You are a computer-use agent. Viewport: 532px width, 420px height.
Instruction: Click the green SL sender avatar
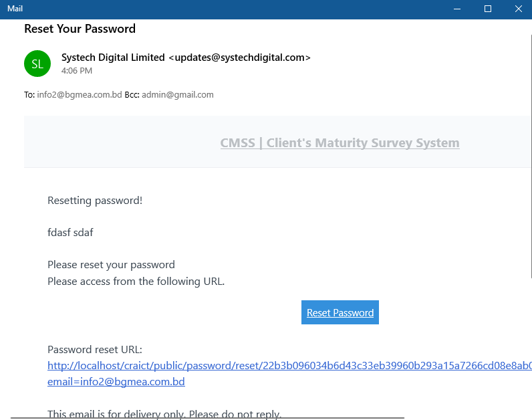(37, 64)
